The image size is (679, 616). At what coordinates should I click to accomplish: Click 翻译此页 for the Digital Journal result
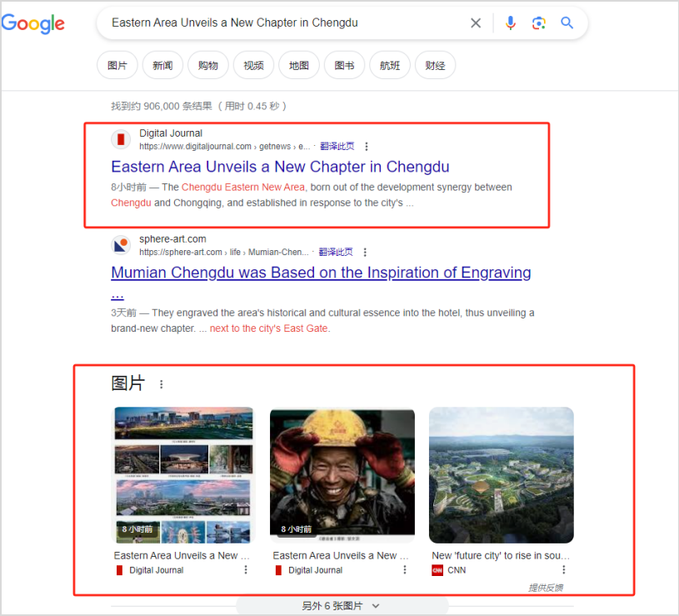337,146
